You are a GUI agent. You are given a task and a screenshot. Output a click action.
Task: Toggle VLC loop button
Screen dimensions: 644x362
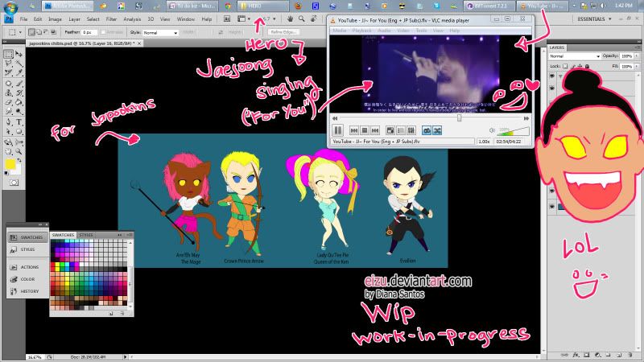point(427,130)
